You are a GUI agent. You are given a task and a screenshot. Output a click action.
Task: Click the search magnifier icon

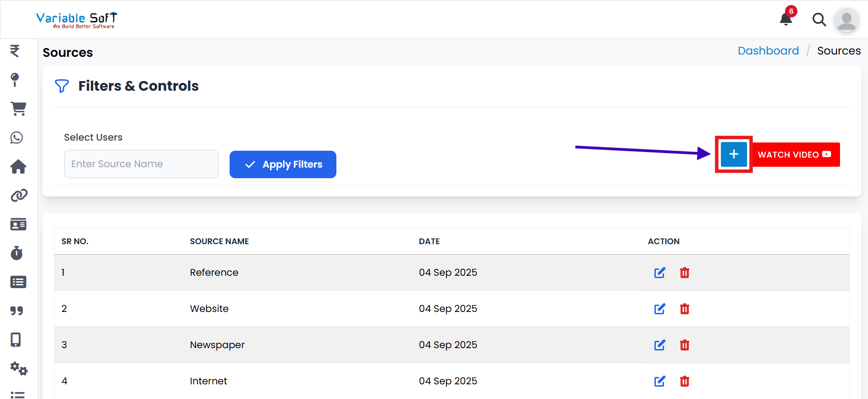[819, 20]
